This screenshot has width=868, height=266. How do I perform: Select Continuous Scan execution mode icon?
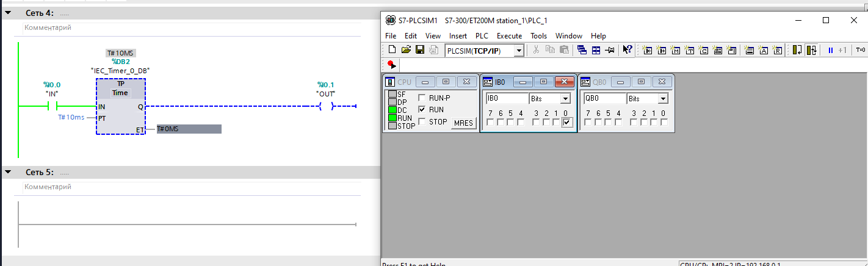pos(811,50)
